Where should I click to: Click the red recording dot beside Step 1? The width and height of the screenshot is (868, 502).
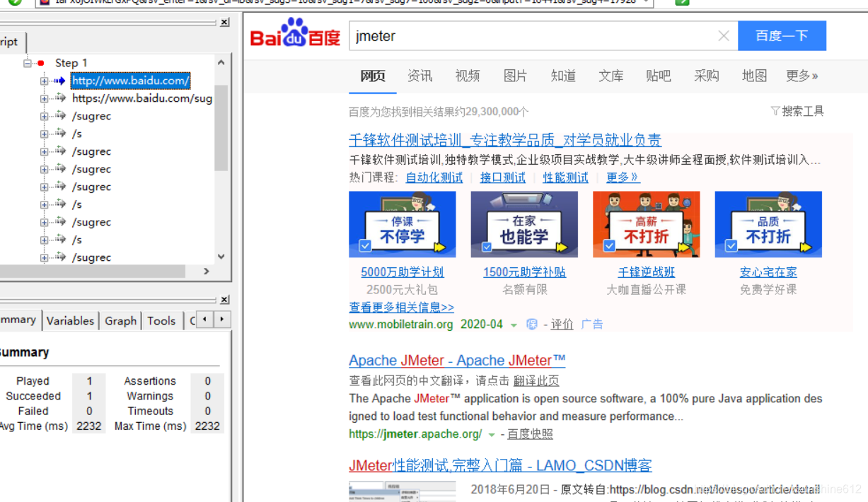click(40, 63)
